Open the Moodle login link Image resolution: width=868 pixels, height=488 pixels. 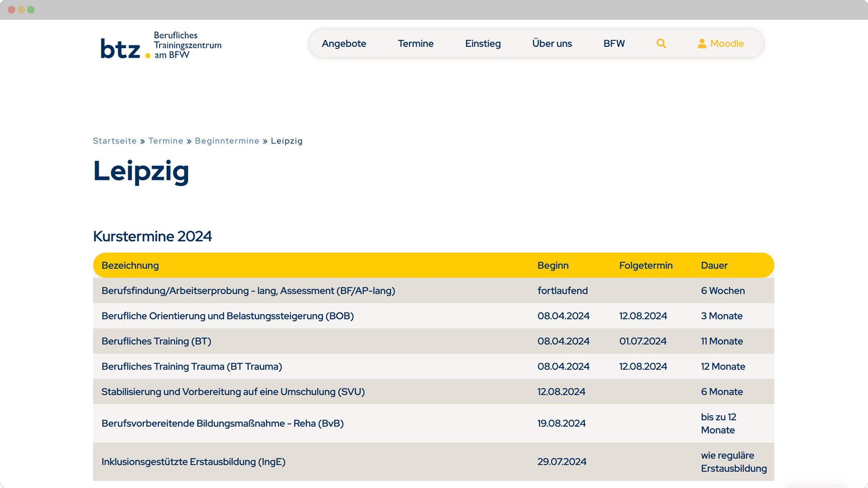727,44
